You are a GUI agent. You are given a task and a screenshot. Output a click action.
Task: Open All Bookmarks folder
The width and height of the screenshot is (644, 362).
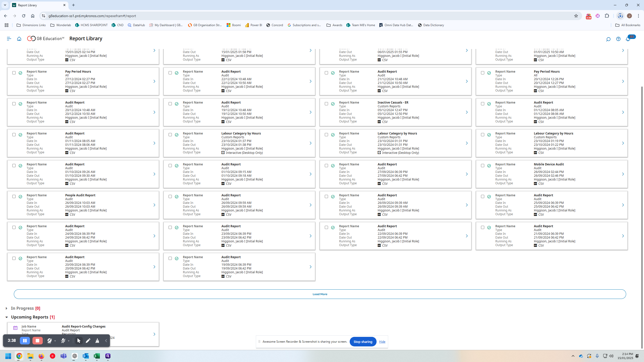click(628, 25)
